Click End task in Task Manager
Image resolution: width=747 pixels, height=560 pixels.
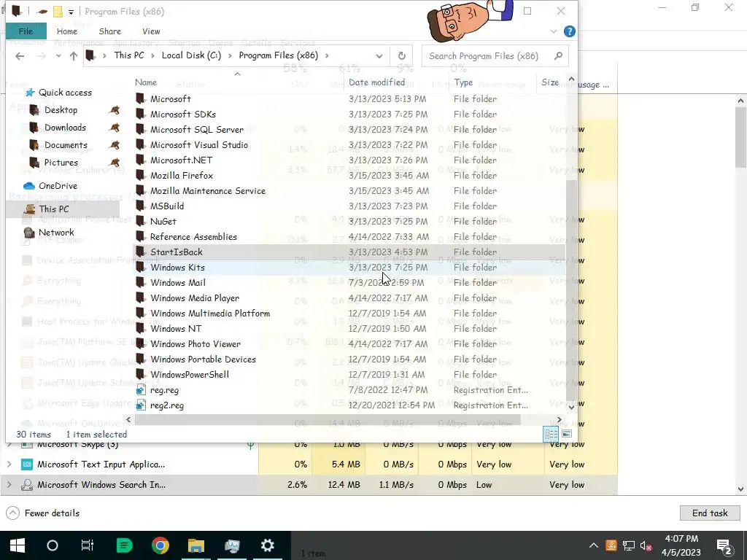710,513
